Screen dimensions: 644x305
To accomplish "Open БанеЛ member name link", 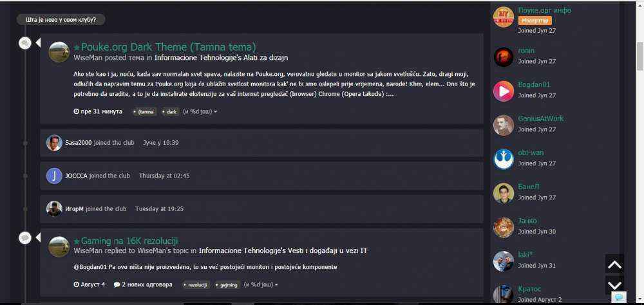I will (529, 187).
